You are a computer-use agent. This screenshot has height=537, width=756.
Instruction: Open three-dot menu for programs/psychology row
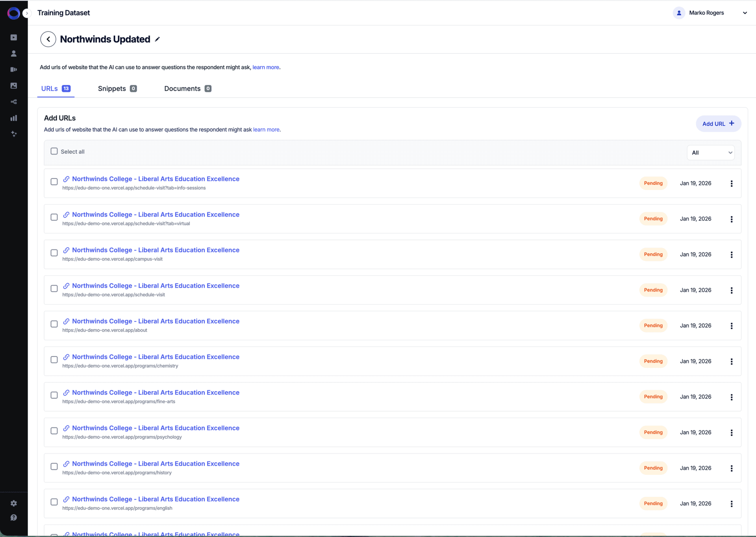pyautogui.click(x=732, y=433)
